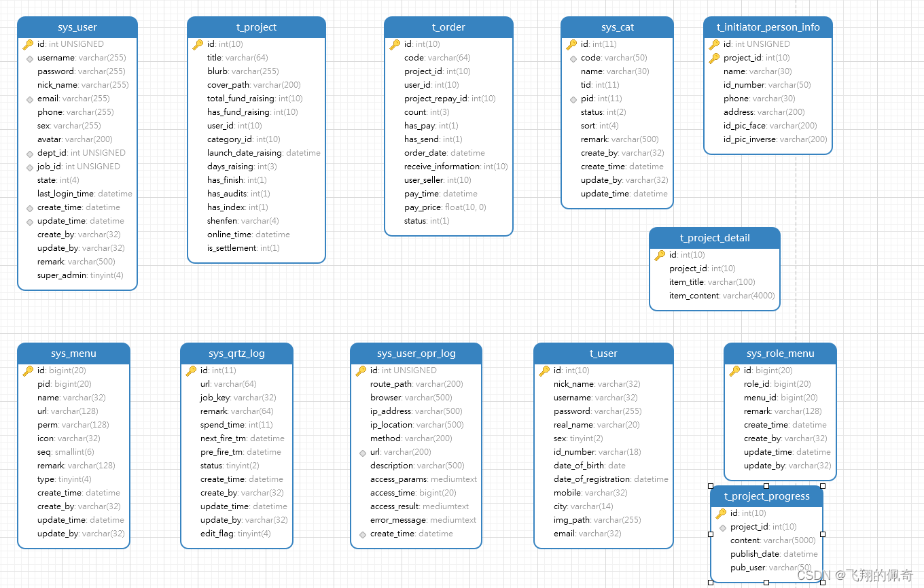The height and width of the screenshot is (588, 924).
Task: Click the key icon in sys_qrtz_log
Action: point(191,370)
